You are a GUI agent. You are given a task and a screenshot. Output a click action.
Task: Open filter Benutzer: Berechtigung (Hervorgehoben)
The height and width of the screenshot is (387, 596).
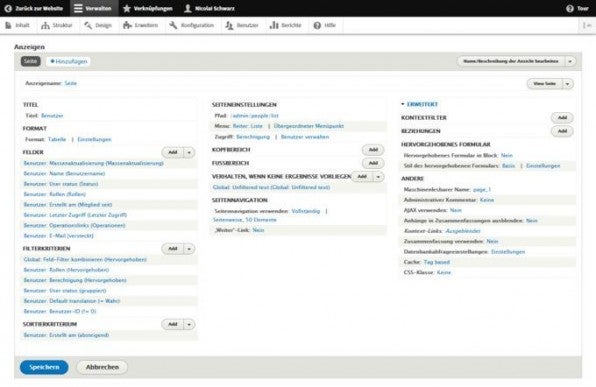tap(75, 281)
